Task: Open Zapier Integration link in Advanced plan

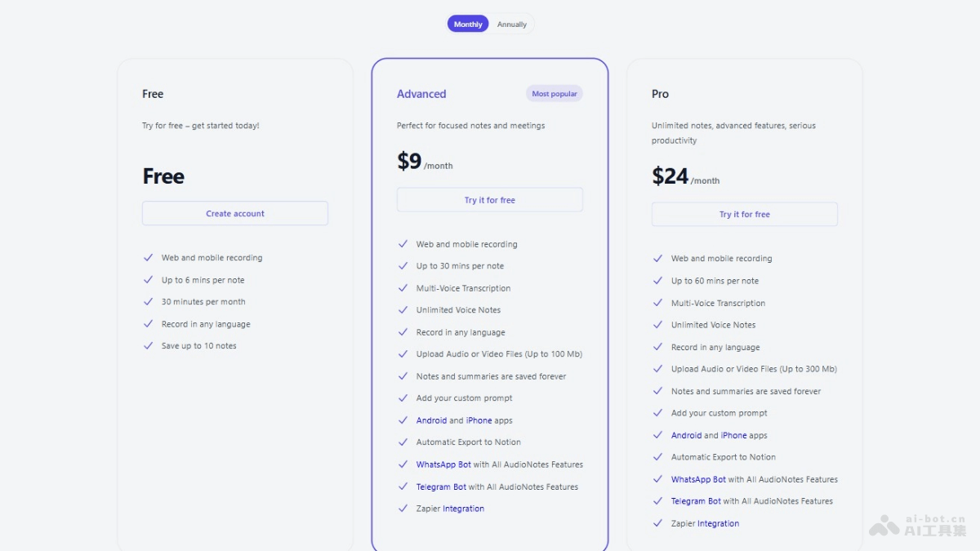Action: click(x=463, y=509)
